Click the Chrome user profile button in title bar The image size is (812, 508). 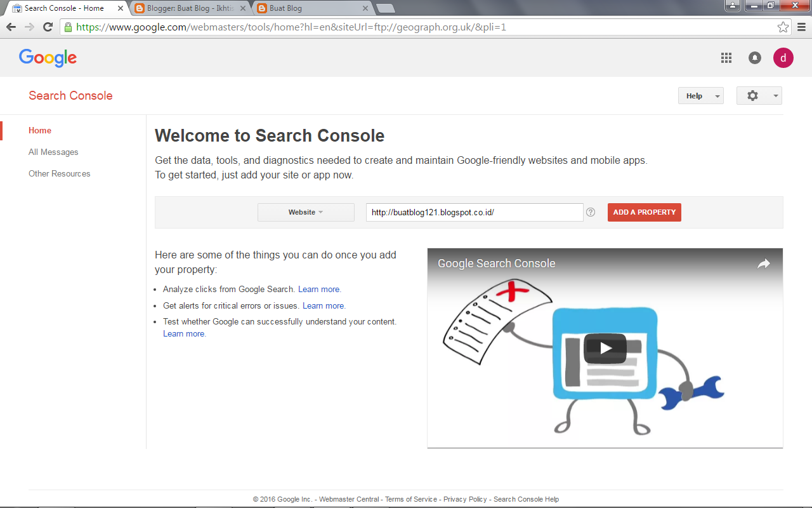pyautogui.click(x=733, y=5)
